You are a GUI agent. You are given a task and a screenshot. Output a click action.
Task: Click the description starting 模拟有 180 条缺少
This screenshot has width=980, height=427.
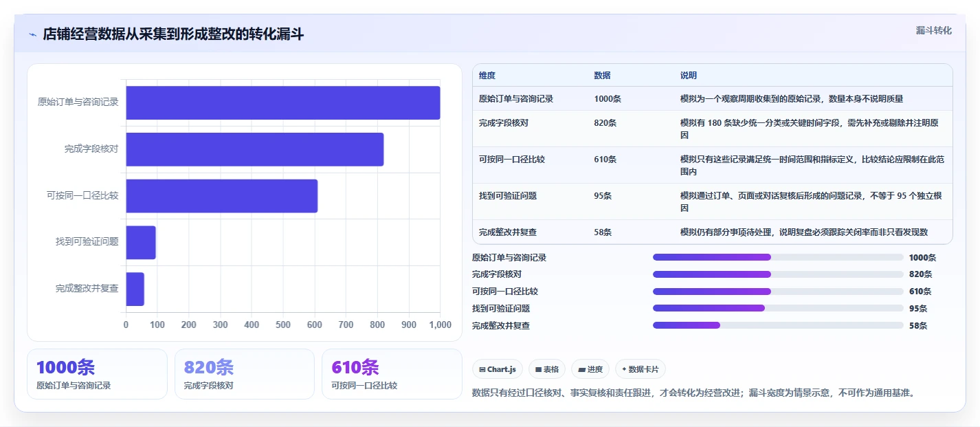click(810, 129)
